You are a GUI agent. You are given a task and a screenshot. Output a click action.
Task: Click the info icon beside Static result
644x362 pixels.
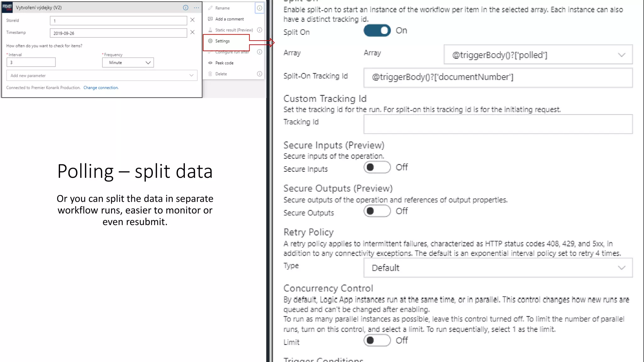click(259, 30)
